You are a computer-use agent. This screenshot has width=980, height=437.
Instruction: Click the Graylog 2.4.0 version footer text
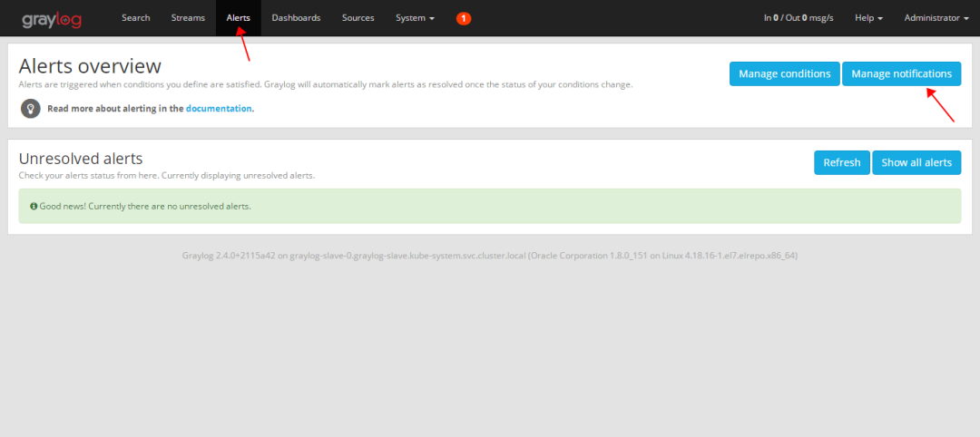[490, 256]
